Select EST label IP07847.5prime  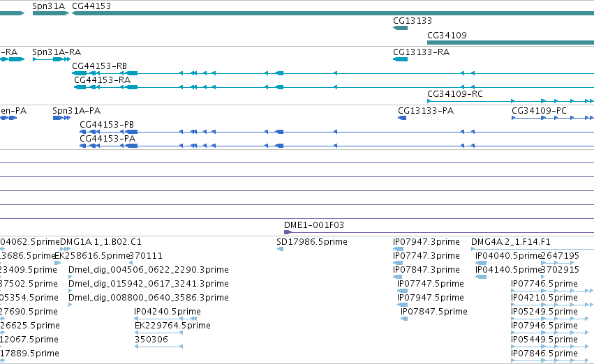(x=433, y=312)
